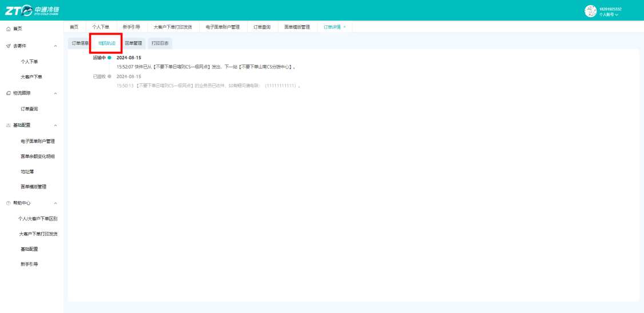Click the 帮助中心 question mark icon

8,203
